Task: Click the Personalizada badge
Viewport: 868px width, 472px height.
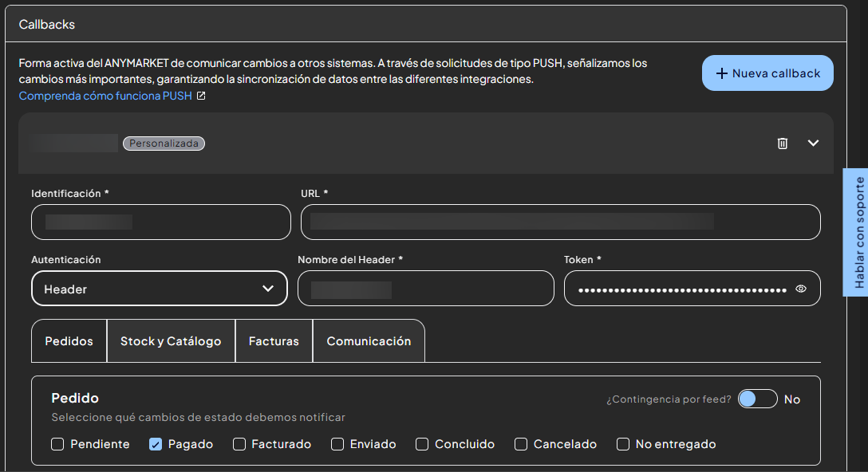Action: [x=164, y=144]
